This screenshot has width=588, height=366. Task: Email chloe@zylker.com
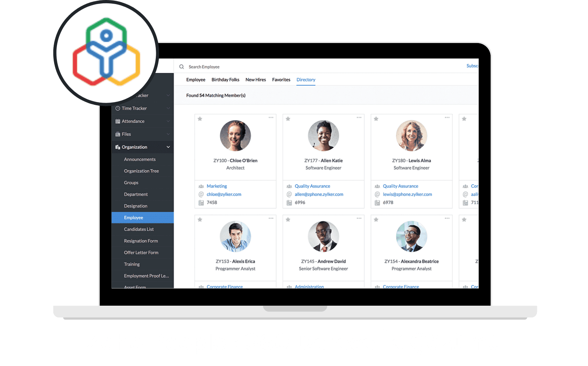click(224, 194)
